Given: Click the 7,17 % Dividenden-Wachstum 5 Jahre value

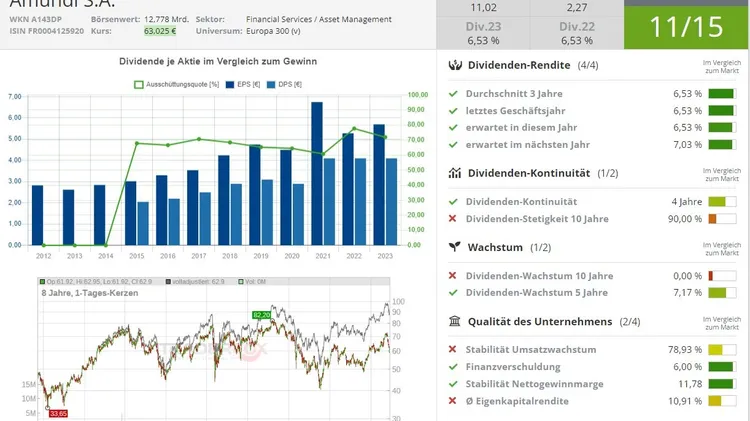Looking at the screenshot, I should [x=687, y=292].
